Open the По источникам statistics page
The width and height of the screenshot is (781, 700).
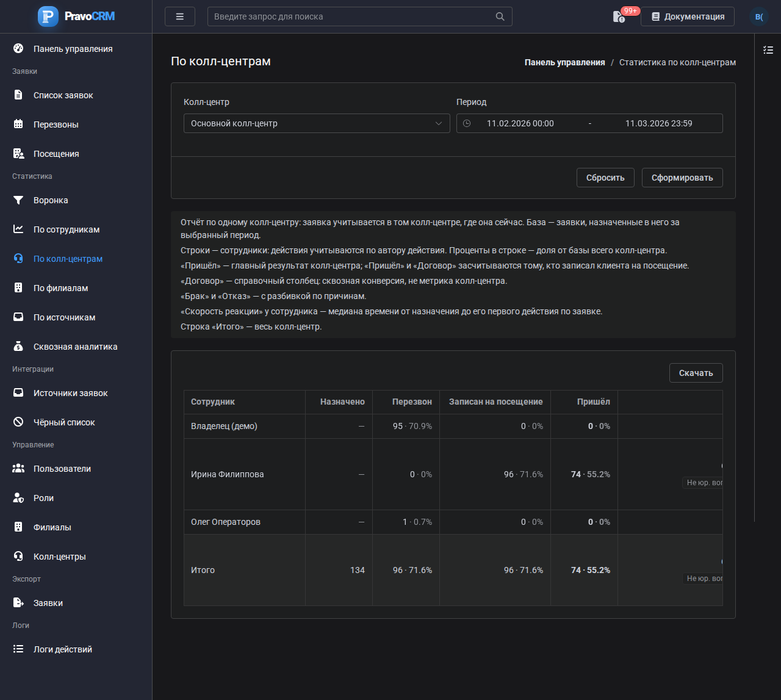pyautogui.click(x=64, y=317)
